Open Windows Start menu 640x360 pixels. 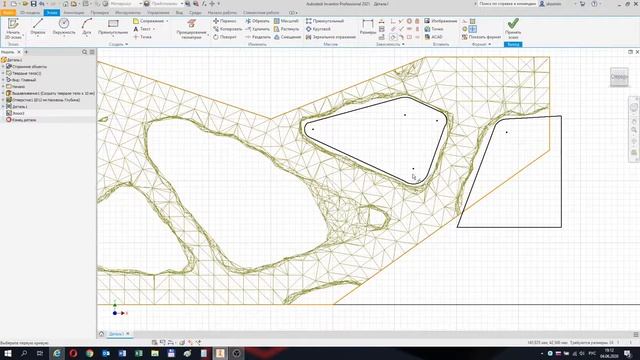click(7, 353)
